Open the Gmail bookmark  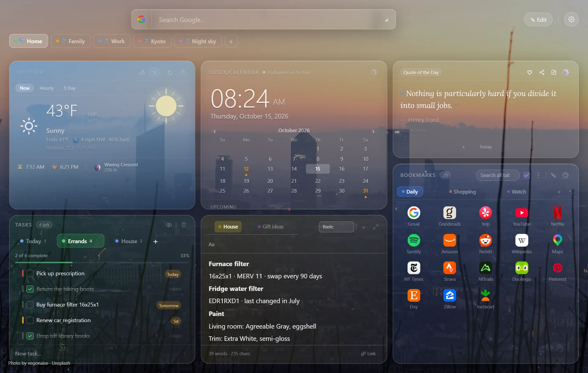tap(413, 216)
